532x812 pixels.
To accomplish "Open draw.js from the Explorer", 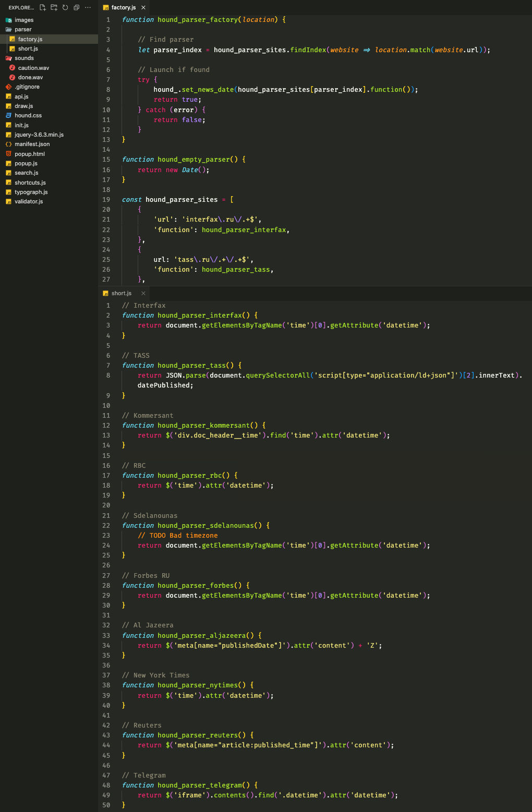I will pos(49,106).
